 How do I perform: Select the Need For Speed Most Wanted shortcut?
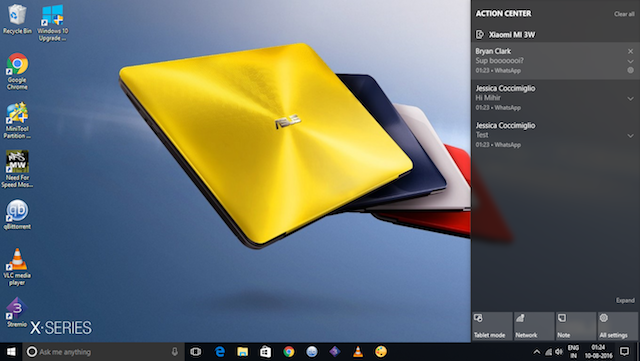pyautogui.click(x=17, y=169)
